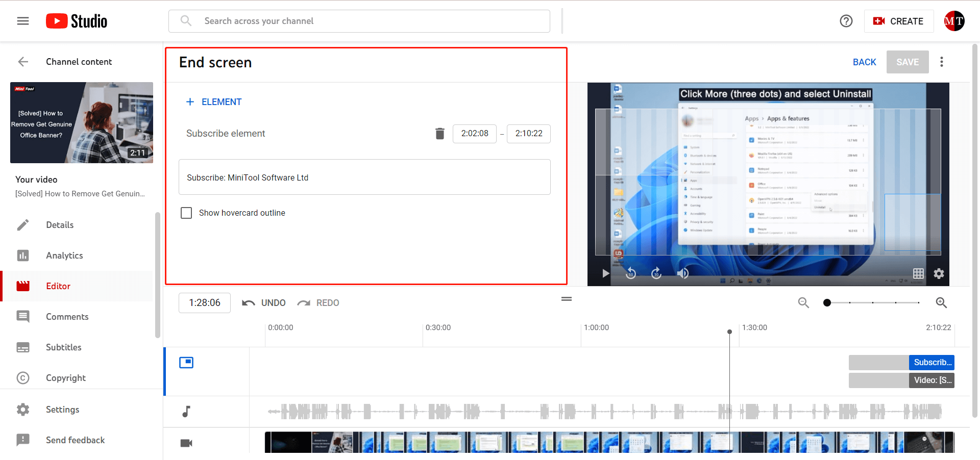
Task: Add a new end screen ELEMENT
Action: coord(214,102)
